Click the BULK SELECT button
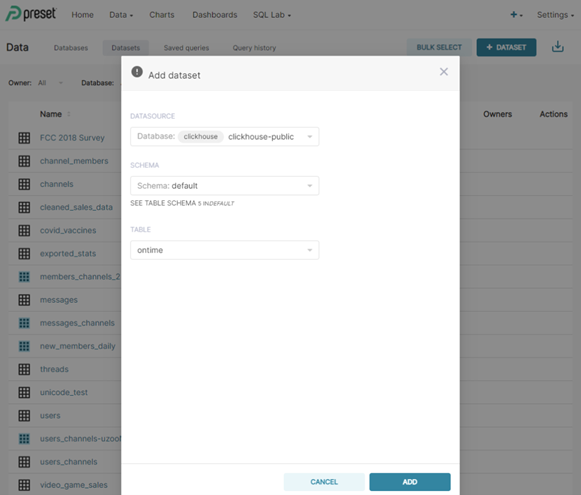This screenshot has width=581, height=495. click(x=439, y=47)
